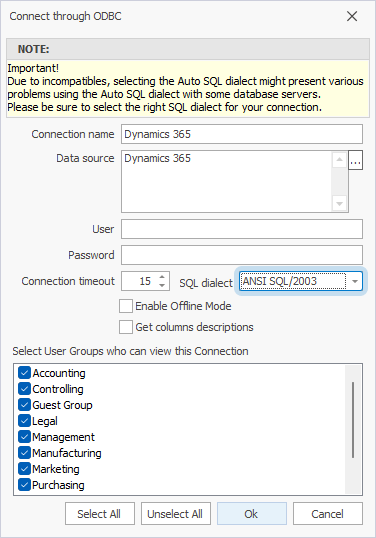Screen dimensions: 376x538
Task: Click the Data source scroll up arrow
Action: pyautogui.click(x=340, y=160)
